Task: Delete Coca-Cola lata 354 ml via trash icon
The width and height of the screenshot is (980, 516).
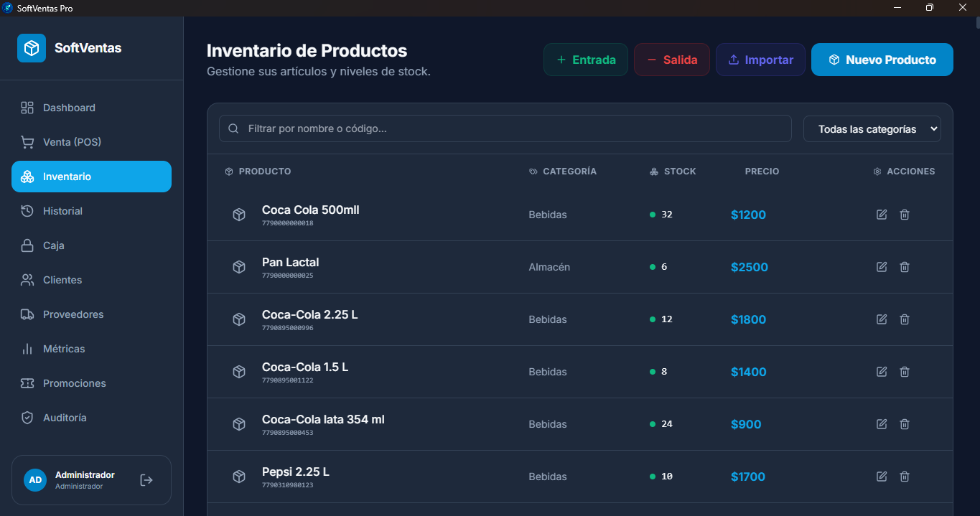Action: point(904,423)
